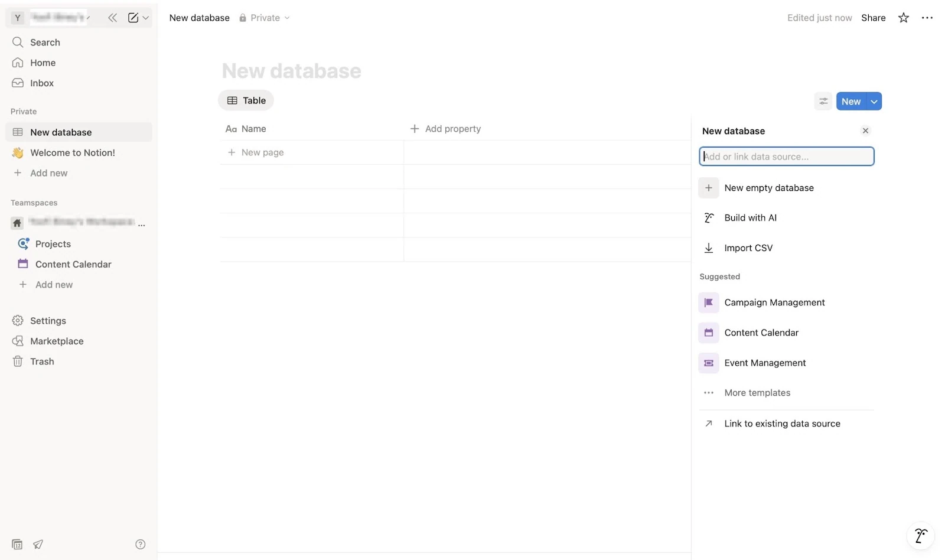
Task: Click the paper plane icon at sidebar bottom
Action: pos(38,544)
